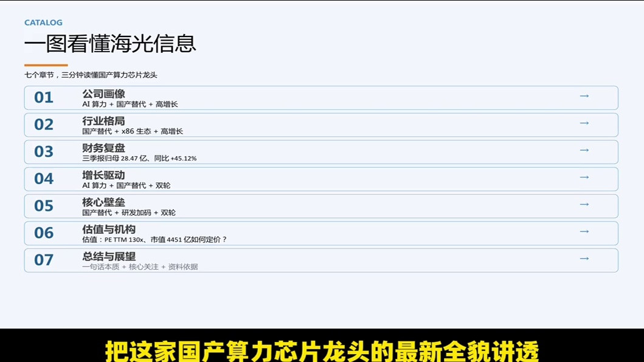Image resolution: width=644 pixels, height=362 pixels.
Task: Click chapter number 05
Action: click(44, 206)
